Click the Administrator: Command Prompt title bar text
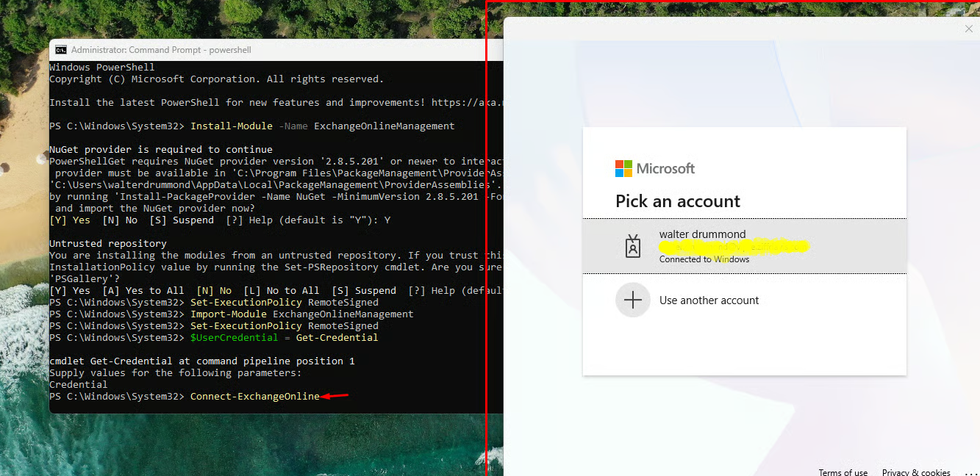980x476 pixels. (x=161, y=50)
